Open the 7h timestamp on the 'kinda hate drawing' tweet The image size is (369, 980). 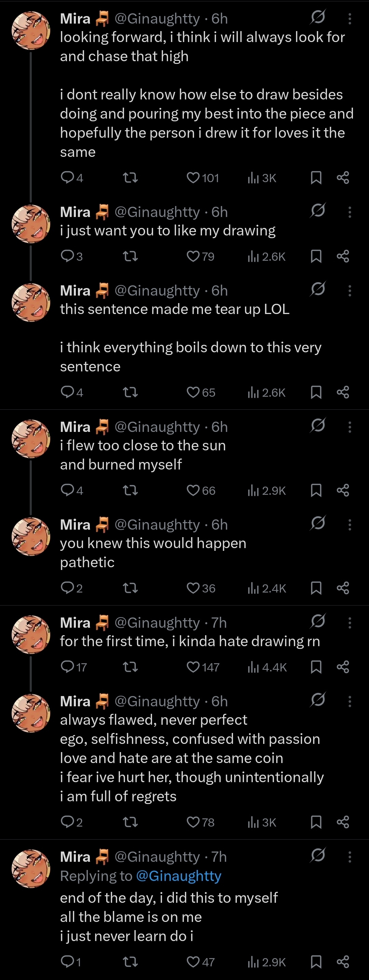click(219, 623)
